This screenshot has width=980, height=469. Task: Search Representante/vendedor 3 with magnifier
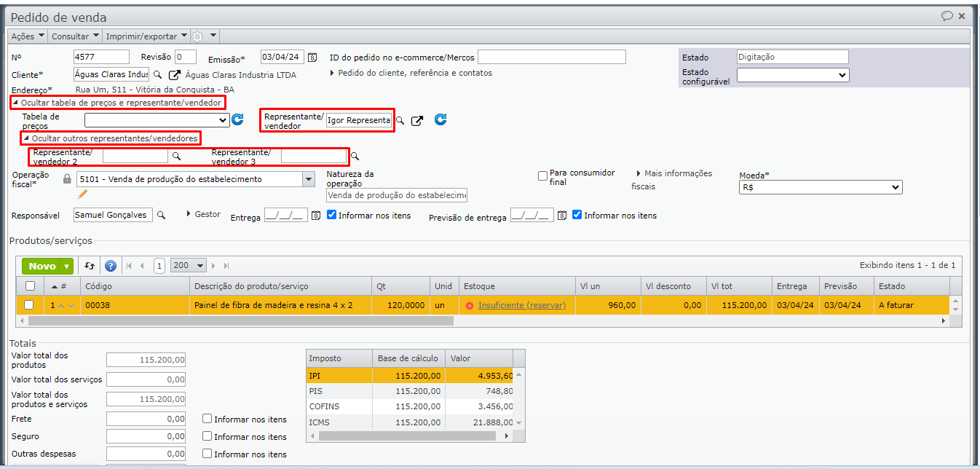pos(355,156)
